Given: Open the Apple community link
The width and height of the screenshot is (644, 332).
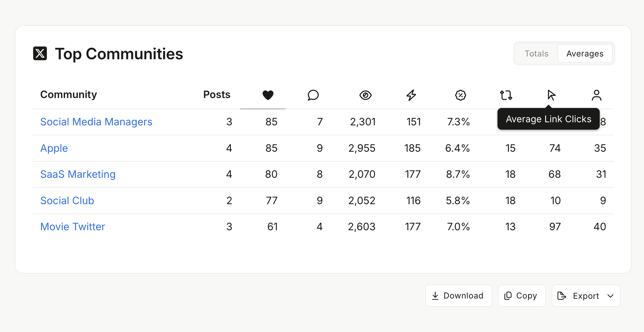Looking at the screenshot, I should coord(54,148).
